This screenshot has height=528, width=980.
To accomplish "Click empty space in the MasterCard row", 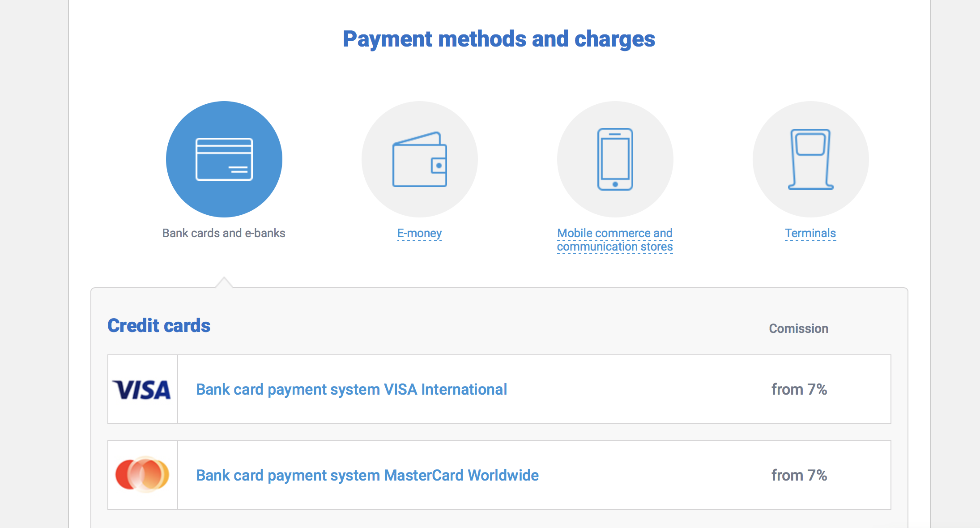I will coord(653,475).
